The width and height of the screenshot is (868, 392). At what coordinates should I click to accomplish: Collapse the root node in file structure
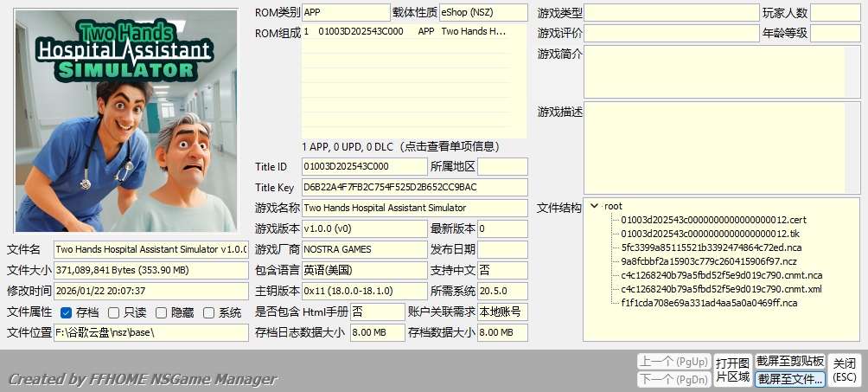click(x=594, y=207)
